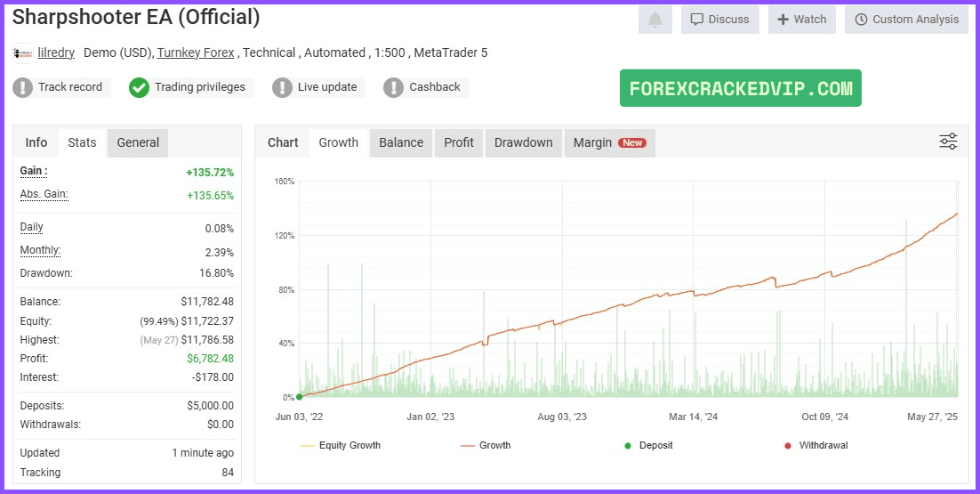Click the May 27, '25 axis date

pyautogui.click(x=933, y=417)
